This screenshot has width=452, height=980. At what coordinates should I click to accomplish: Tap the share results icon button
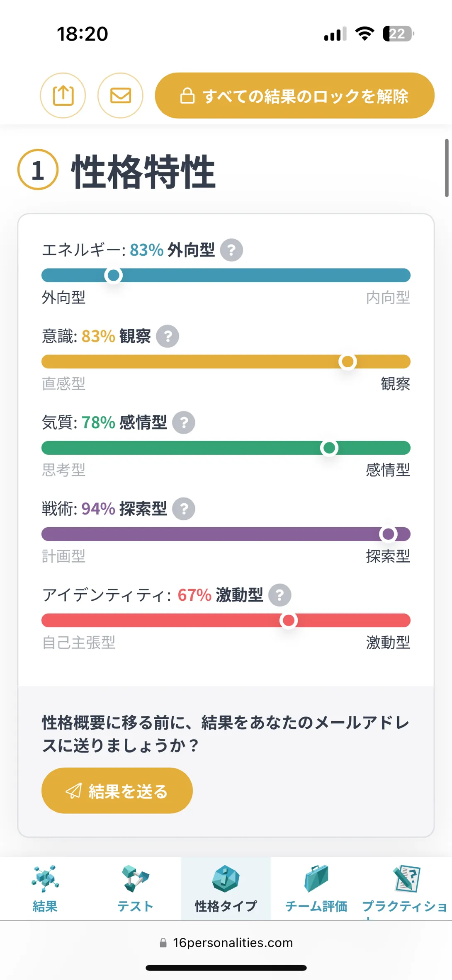[x=63, y=96]
